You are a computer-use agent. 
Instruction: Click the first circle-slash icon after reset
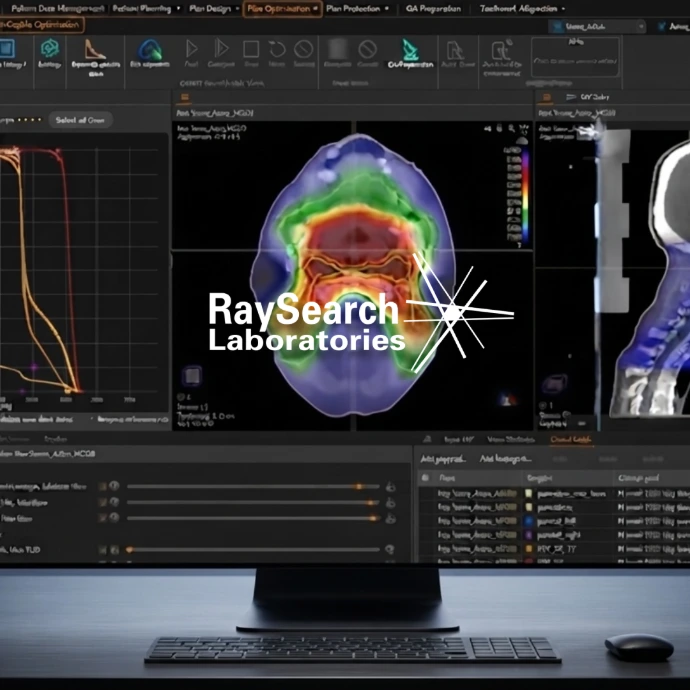(304, 49)
